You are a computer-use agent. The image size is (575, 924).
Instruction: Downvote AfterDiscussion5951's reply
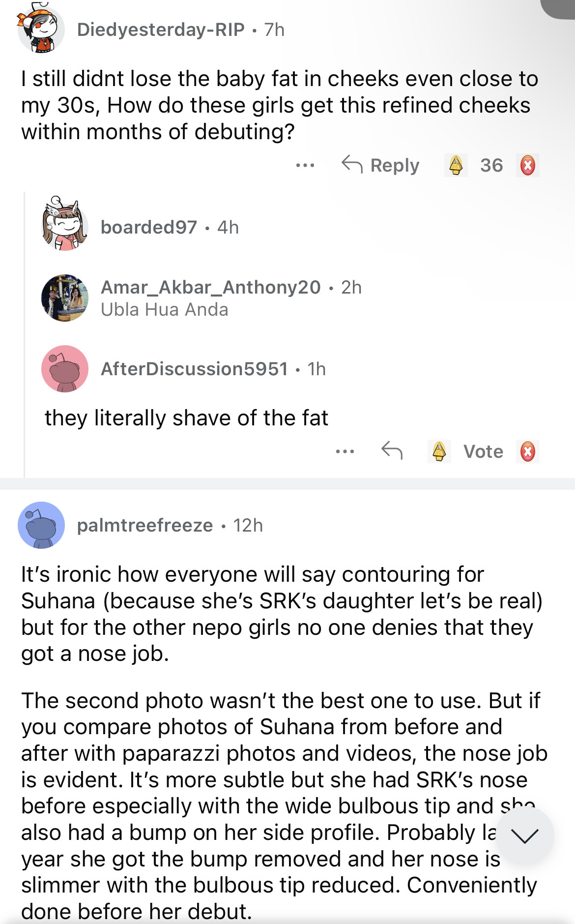(x=528, y=451)
